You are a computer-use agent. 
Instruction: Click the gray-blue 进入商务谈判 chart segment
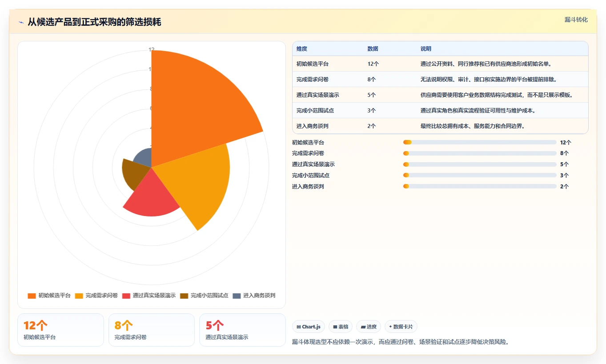pos(144,158)
